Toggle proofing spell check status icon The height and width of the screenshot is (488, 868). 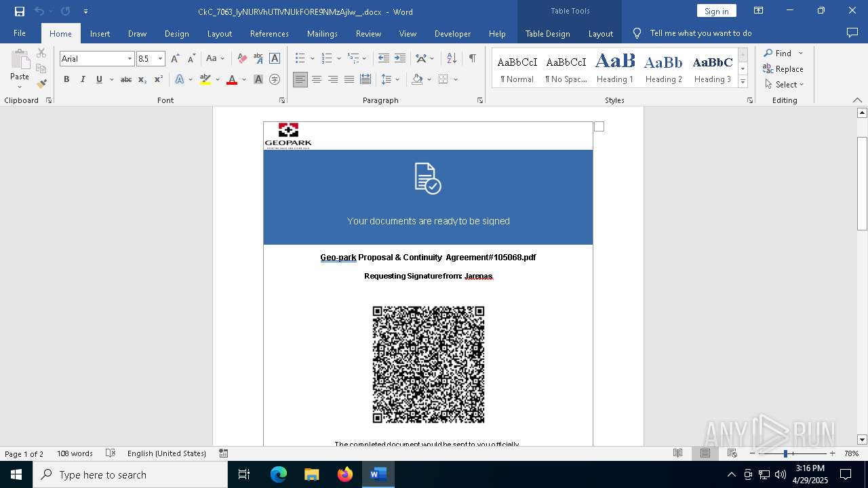point(111,453)
